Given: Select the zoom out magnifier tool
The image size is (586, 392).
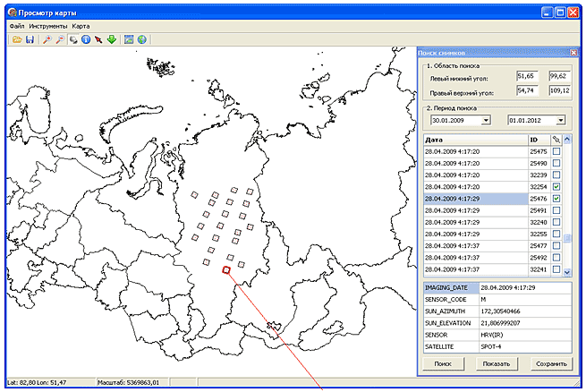Looking at the screenshot, I should click(x=60, y=40).
